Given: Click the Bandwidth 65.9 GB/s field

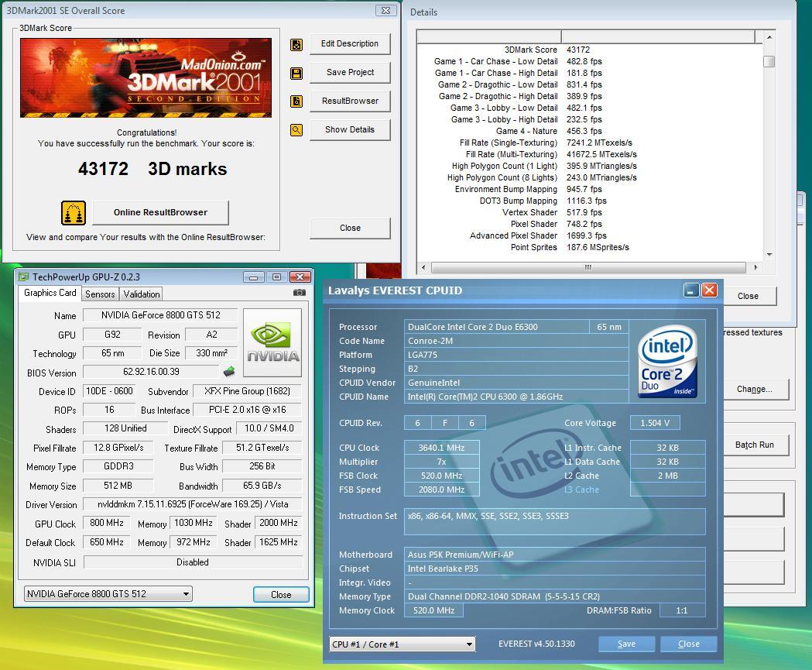Looking at the screenshot, I should coord(262,486).
